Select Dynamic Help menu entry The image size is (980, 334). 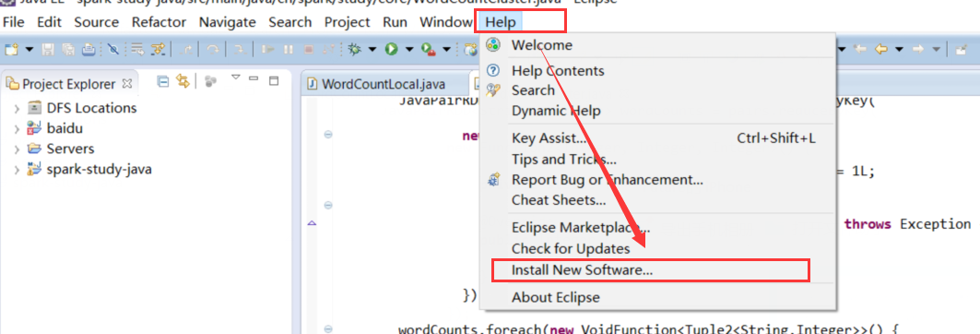coord(556,111)
